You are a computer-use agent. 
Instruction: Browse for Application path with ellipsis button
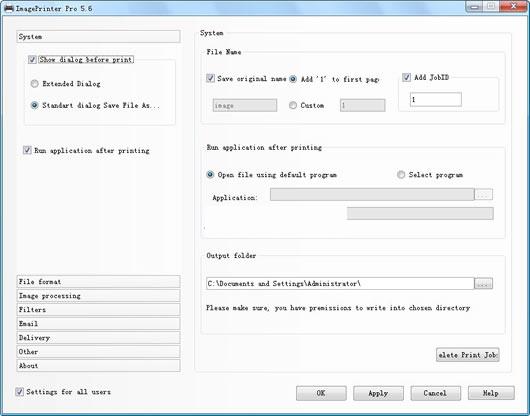[484, 194]
